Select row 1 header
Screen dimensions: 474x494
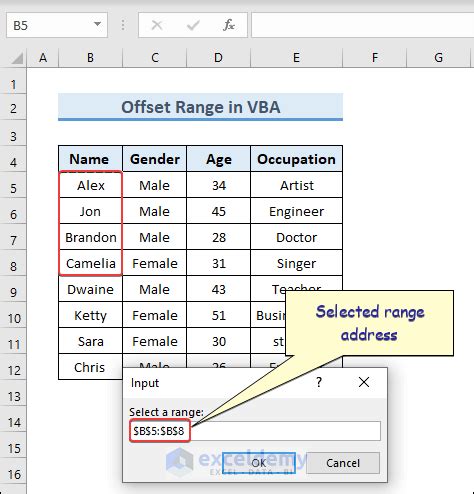[13, 81]
